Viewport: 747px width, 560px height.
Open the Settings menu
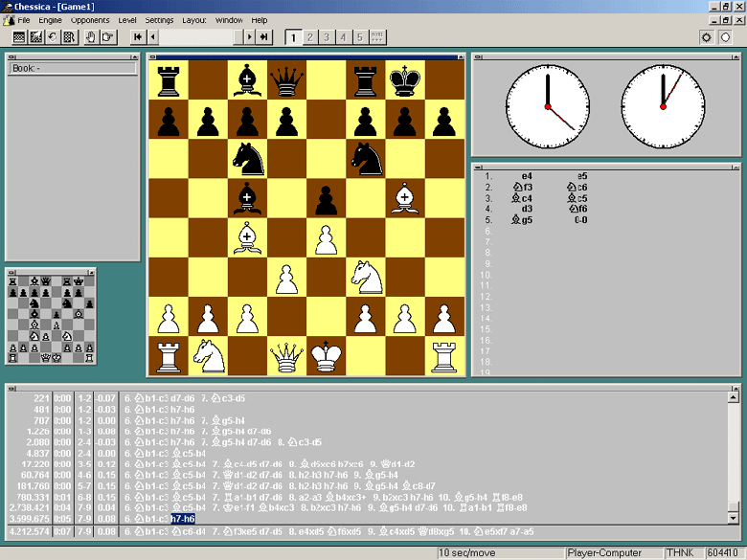tap(159, 20)
